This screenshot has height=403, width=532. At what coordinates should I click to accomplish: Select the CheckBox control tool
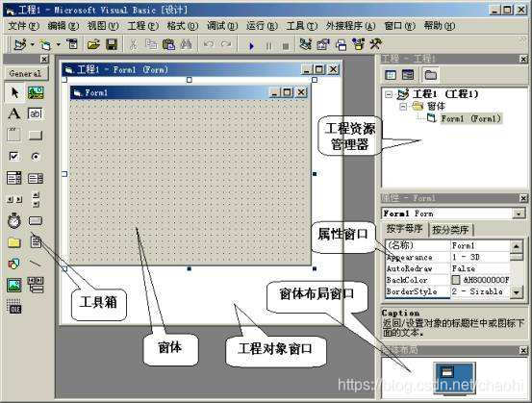pos(14,156)
